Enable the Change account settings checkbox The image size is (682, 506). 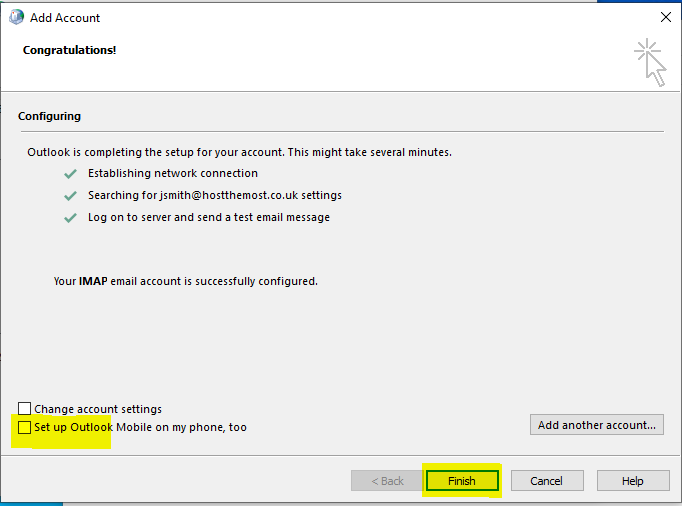pos(25,409)
